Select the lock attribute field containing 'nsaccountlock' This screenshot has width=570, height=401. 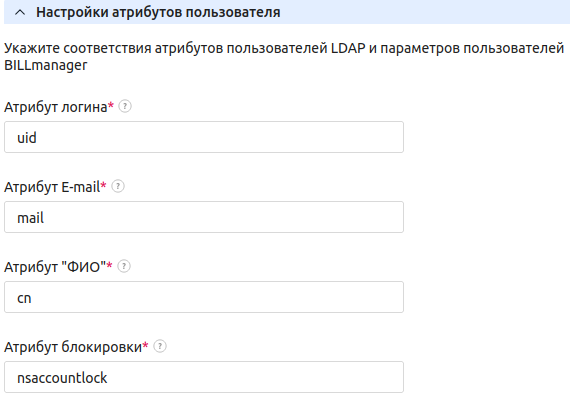204,377
